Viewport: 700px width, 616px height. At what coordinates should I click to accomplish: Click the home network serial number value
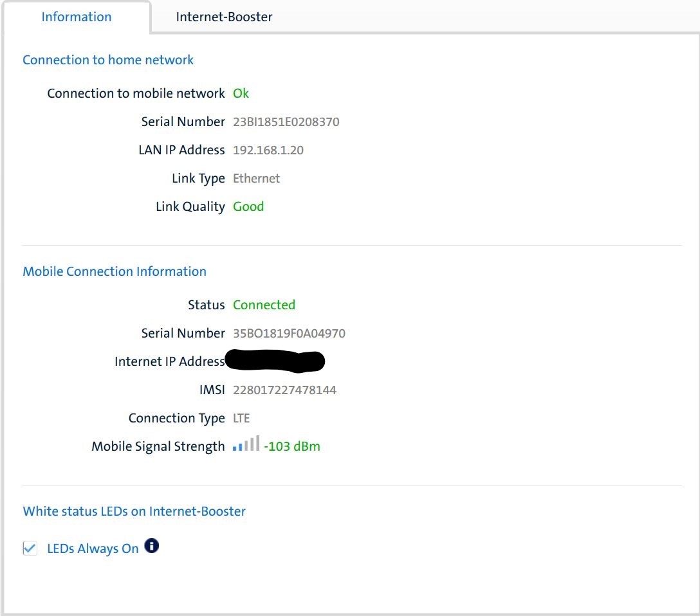pos(286,122)
